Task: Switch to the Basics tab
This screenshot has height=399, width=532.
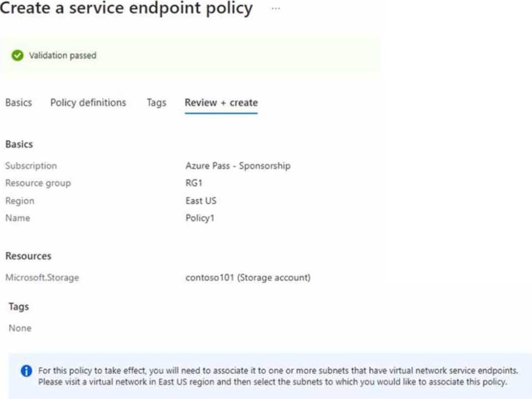Action: click(19, 103)
